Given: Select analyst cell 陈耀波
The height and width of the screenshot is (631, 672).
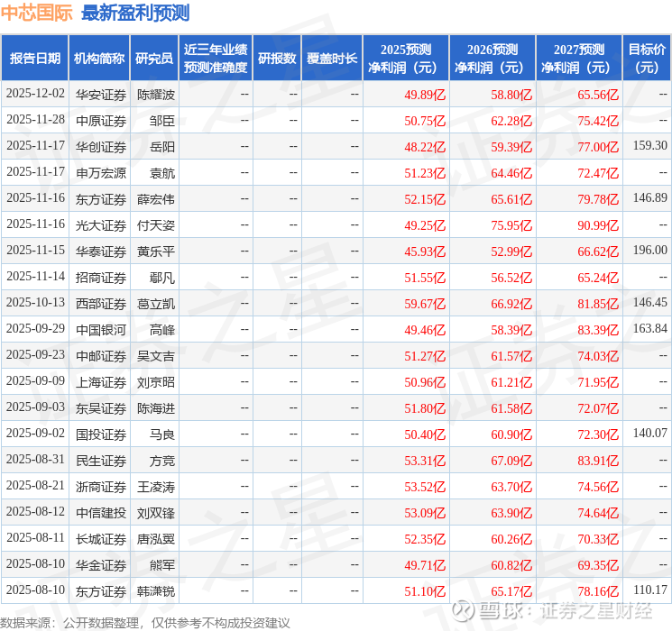Looking at the screenshot, I should click(156, 95).
